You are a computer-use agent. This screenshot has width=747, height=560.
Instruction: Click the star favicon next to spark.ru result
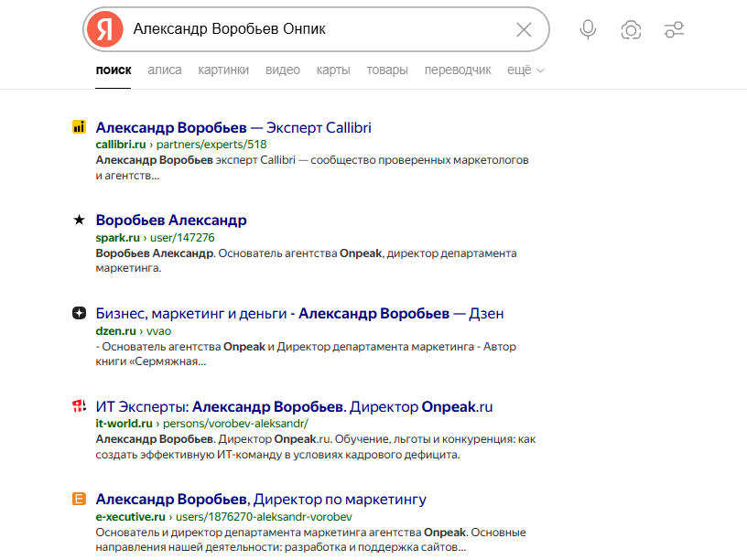click(x=79, y=220)
